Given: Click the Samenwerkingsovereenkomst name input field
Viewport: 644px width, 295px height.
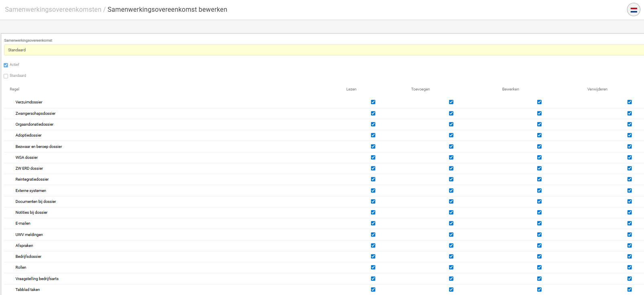Looking at the screenshot, I should 324,50.
